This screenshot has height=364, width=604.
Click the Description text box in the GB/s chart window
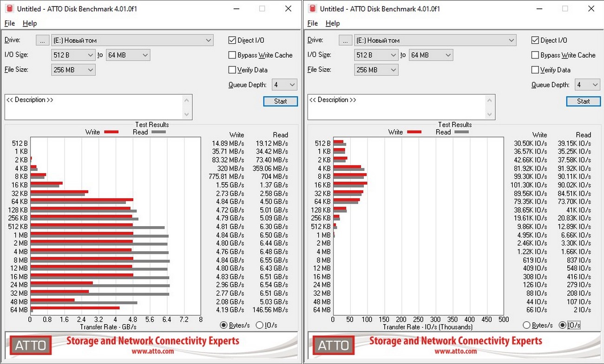click(x=94, y=107)
